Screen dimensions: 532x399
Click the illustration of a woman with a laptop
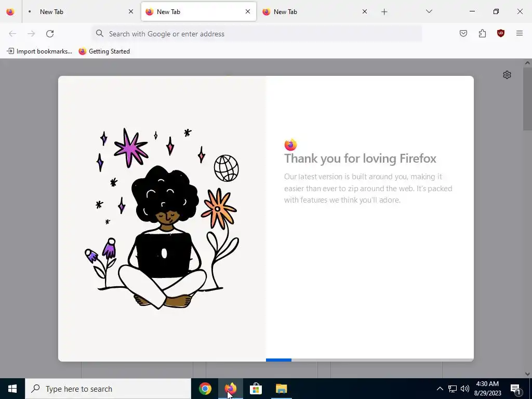click(x=162, y=219)
